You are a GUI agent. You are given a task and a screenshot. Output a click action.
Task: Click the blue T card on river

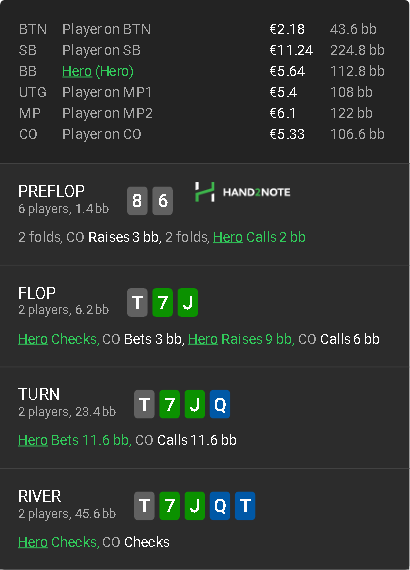pyautogui.click(x=245, y=506)
